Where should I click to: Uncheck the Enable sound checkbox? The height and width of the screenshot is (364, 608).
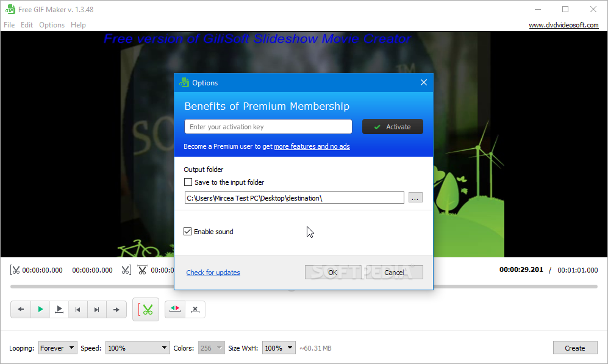(x=188, y=232)
